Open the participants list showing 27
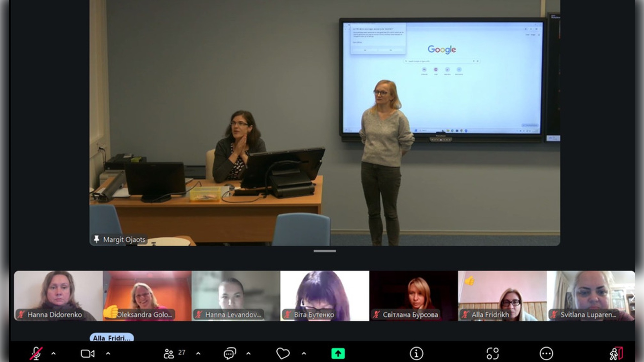The width and height of the screenshot is (644, 362). [174, 353]
